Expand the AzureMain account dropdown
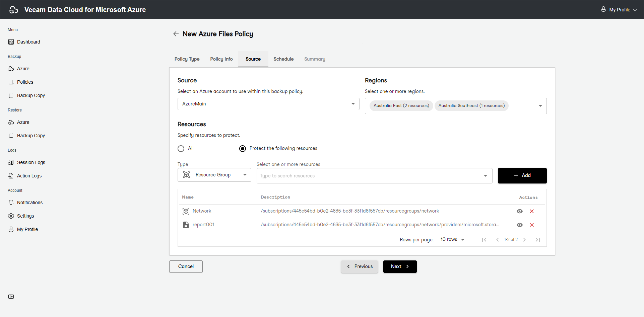 pyautogui.click(x=353, y=104)
